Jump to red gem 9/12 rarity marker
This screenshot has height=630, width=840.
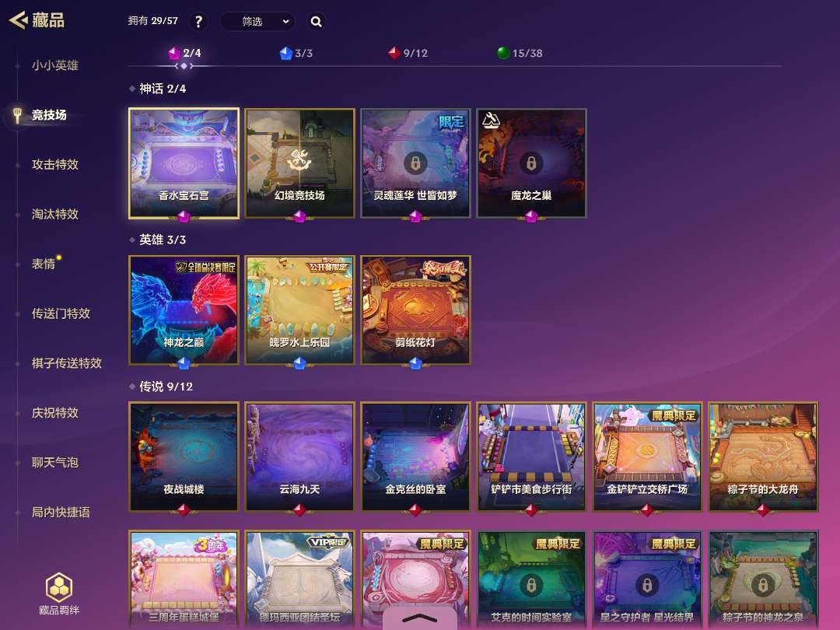408,53
